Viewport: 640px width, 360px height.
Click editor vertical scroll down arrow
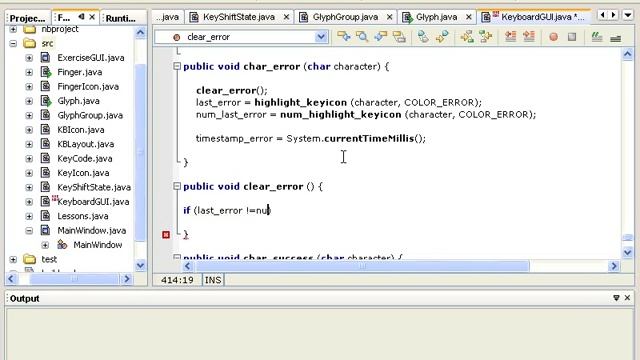(x=628, y=252)
